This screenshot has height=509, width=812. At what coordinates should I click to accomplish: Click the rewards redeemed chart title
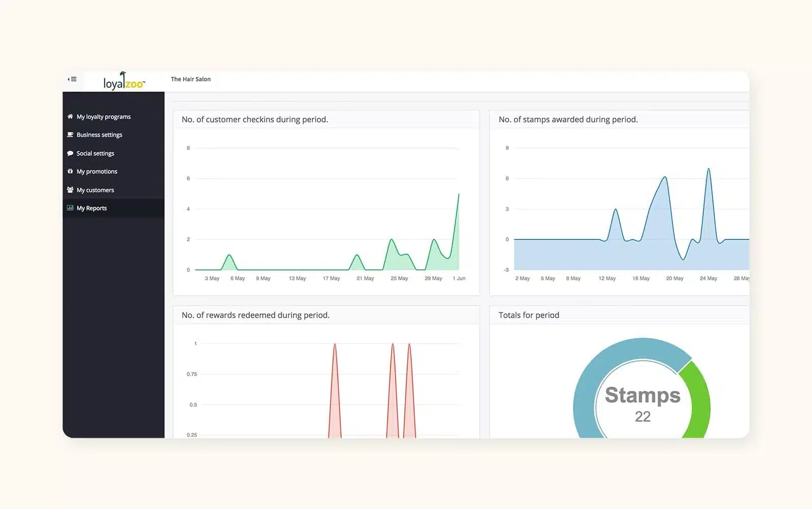255,315
